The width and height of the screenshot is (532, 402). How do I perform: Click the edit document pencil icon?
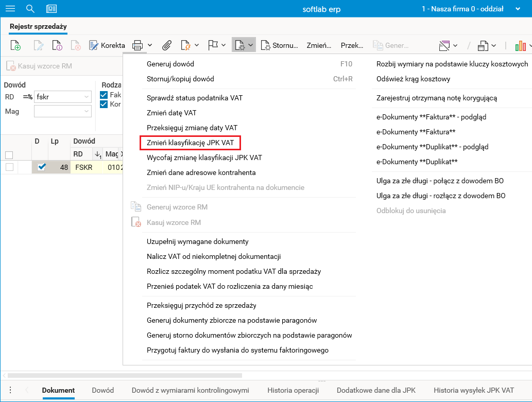click(x=38, y=45)
